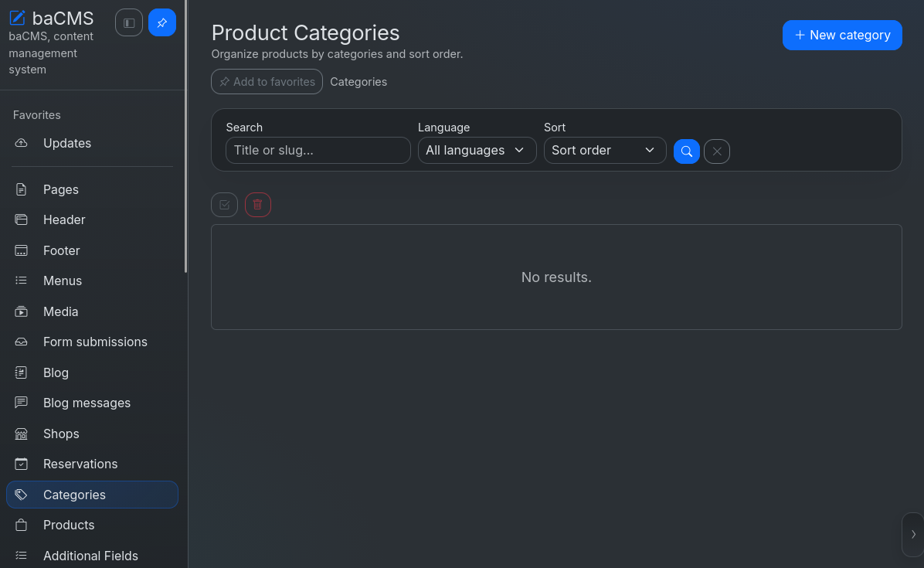Toggle select-all checkbox button
The width and height of the screenshot is (924, 568).
225,205
